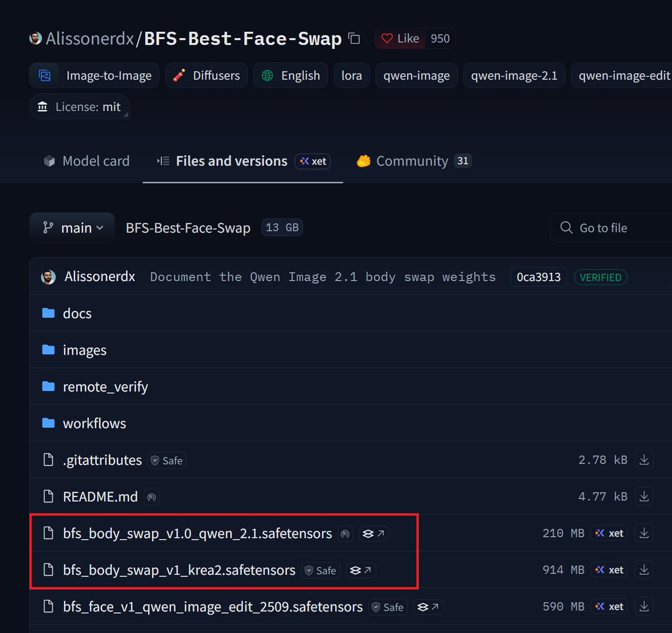Open the commit message about Qwen Image 2.1

point(323,277)
